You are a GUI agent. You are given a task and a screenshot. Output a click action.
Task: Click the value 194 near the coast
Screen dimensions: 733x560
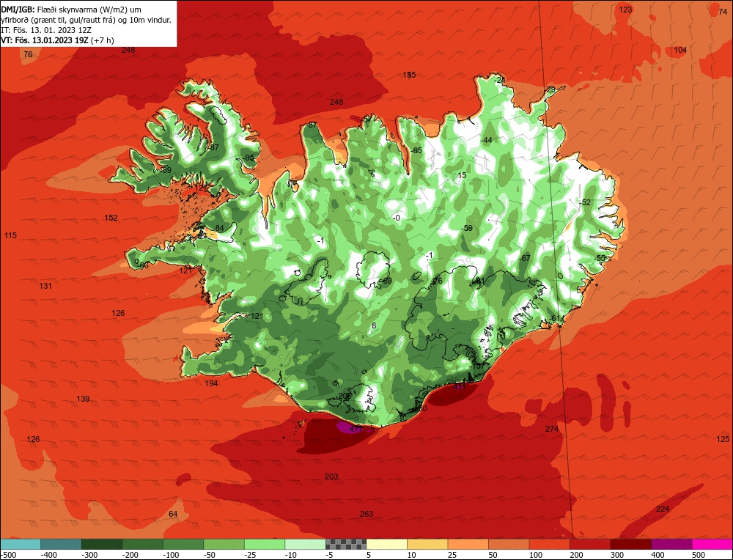tap(211, 383)
